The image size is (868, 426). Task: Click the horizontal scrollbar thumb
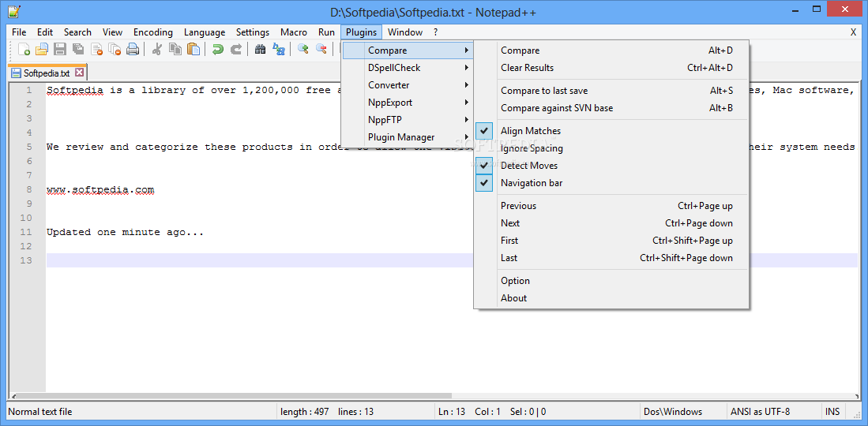pyautogui.click(x=233, y=396)
